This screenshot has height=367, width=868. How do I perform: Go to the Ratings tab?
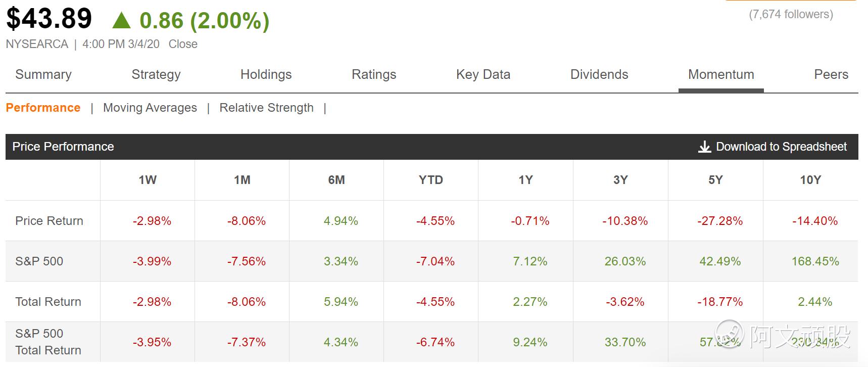pos(374,74)
